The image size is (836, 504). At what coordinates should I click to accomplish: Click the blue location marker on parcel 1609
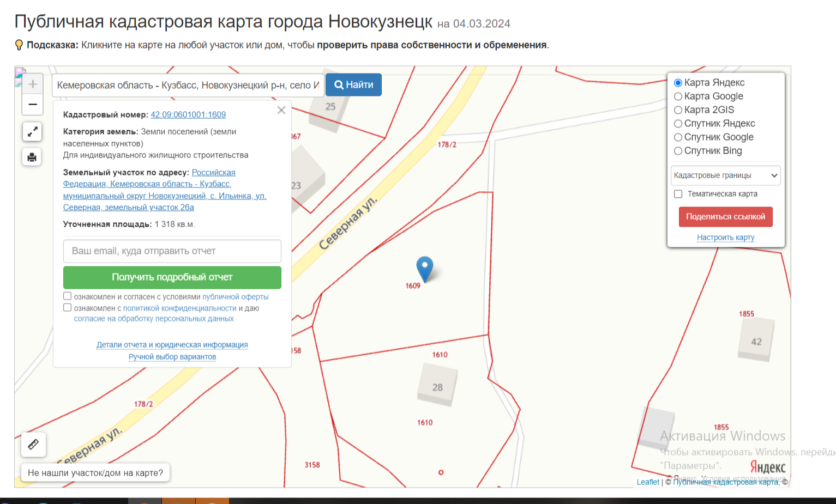(x=424, y=269)
